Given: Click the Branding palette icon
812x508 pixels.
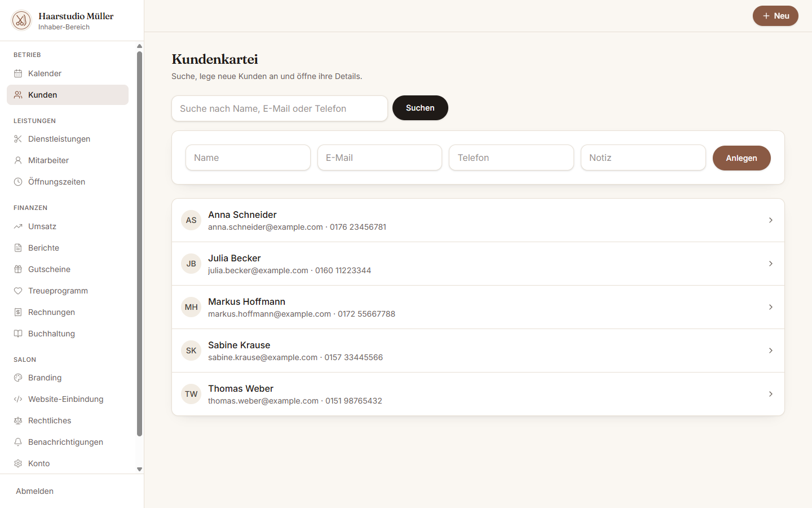Looking at the screenshot, I should pyautogui.click(x=18, y=378).
